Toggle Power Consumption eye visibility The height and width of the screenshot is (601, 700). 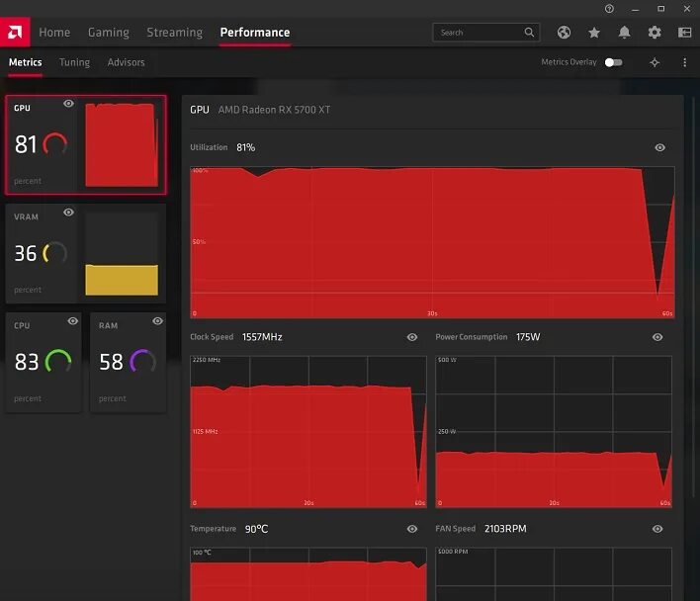click(x=657, y=337)
